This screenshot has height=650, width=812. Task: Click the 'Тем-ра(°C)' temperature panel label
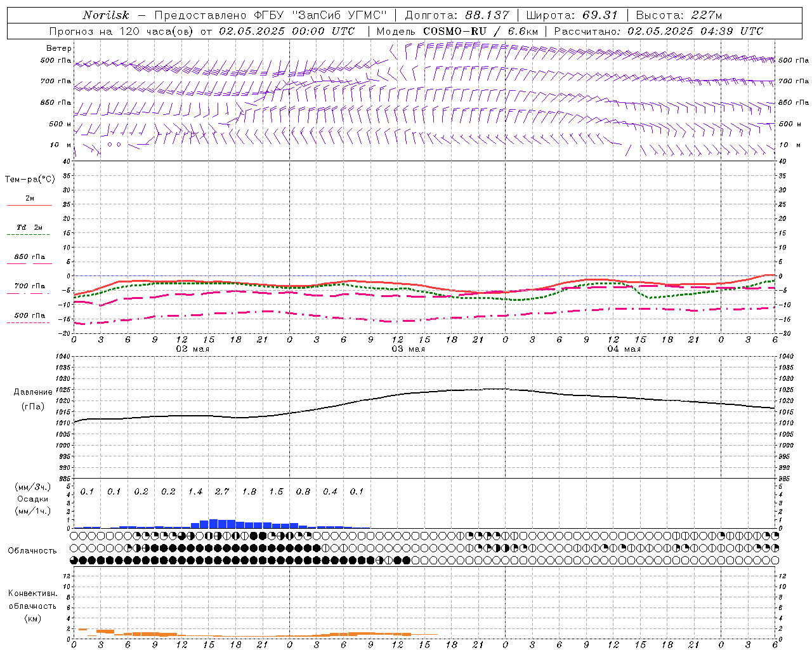30,180
